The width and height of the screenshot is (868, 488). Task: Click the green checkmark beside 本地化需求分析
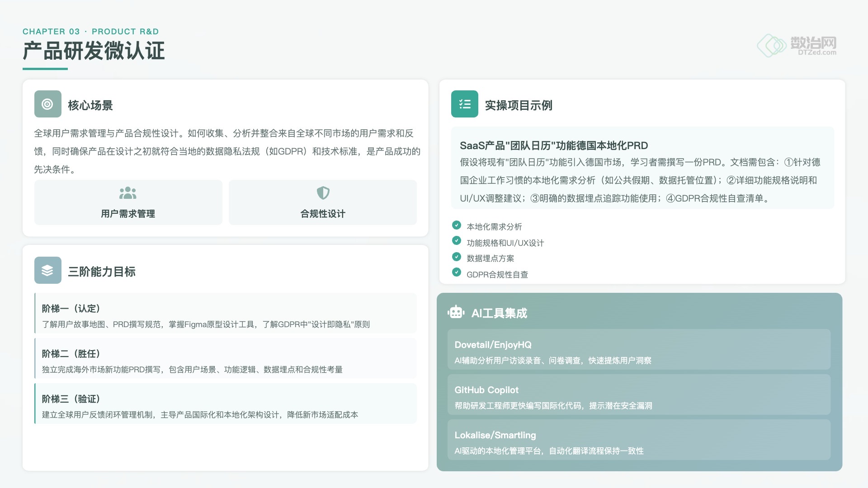click(457, 225)
